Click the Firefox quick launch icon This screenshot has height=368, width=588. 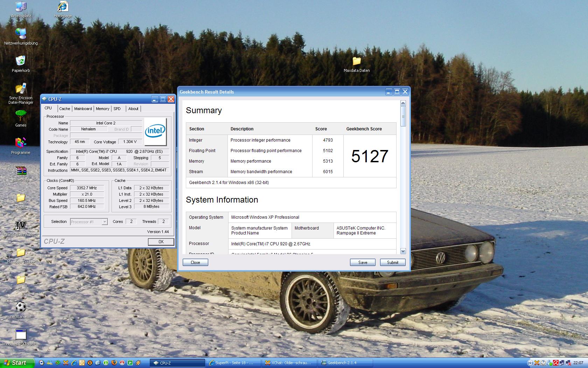[114, 363]
